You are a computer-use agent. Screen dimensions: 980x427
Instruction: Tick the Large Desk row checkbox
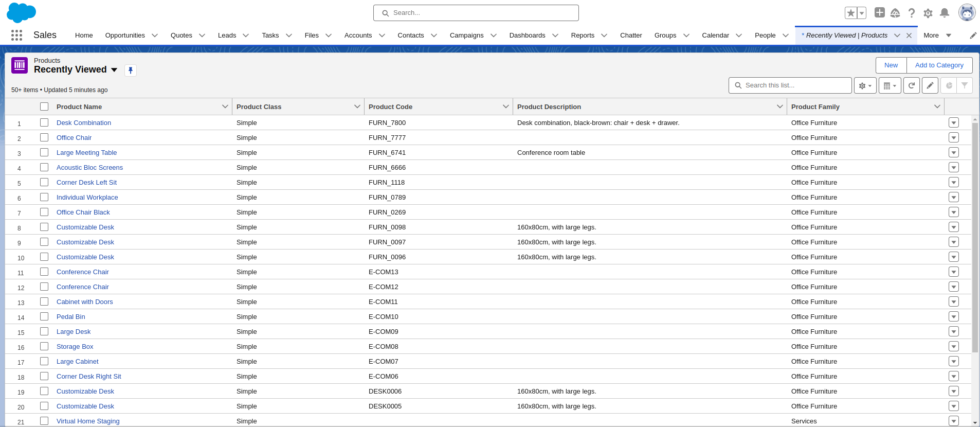44,331
